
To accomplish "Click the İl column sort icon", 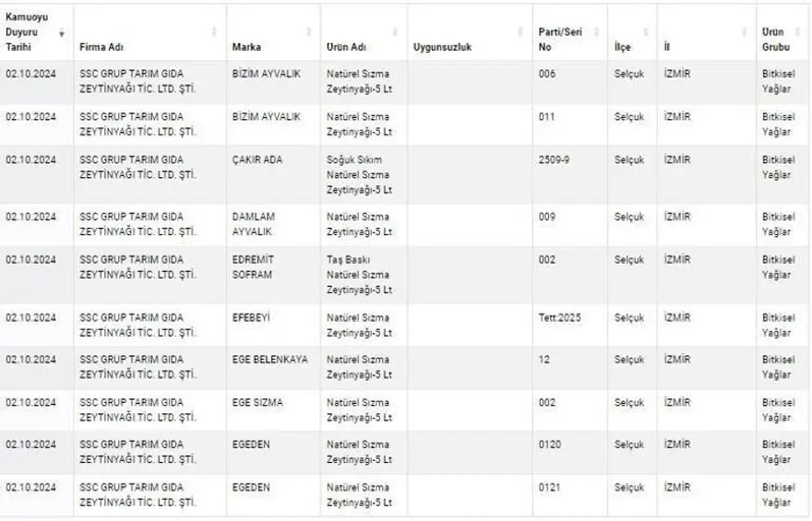I will point(745,32).
